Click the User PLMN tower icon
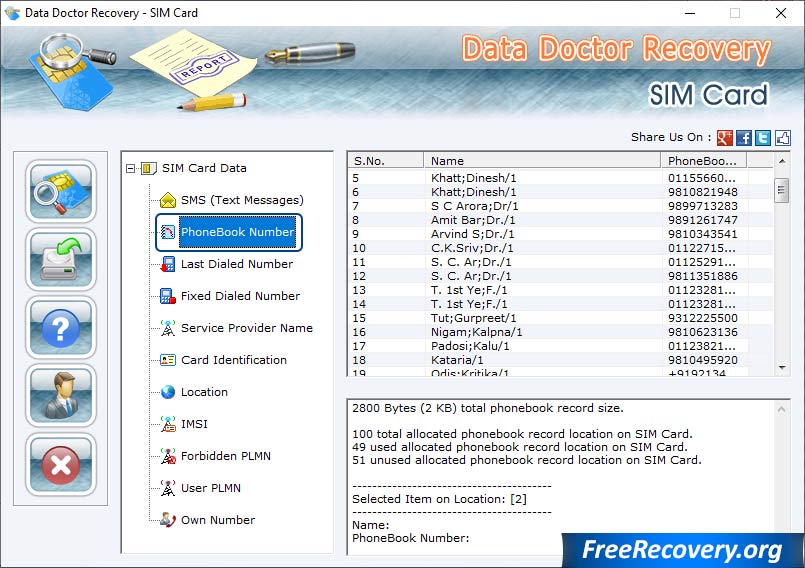The height and width of the screenshot is (568, 805). tap(168, 488)
